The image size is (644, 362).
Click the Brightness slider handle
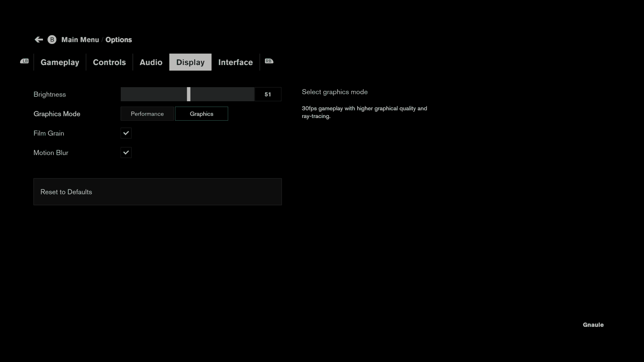[189, 94]
